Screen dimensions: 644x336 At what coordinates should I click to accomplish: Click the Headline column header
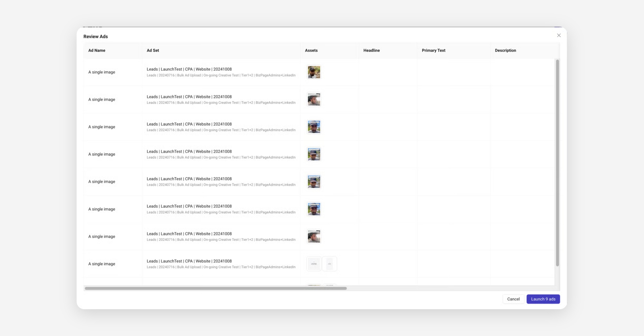click(x=371, y=50)
